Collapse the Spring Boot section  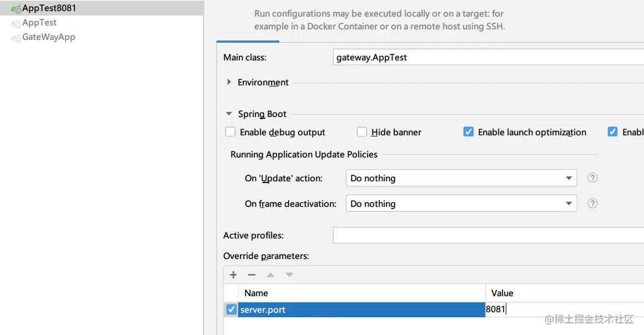click(x=229, y=114)
